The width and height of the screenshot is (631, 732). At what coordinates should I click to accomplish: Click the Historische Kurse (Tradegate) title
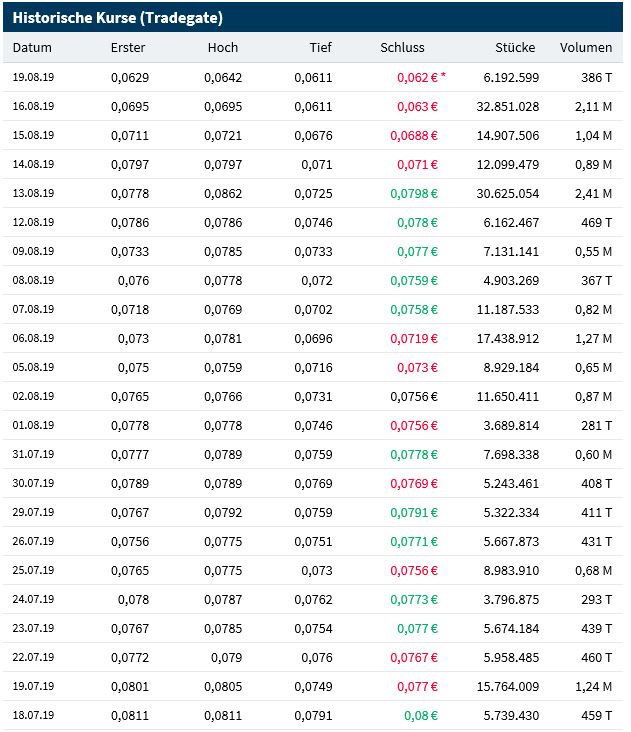click(x=117, y=18)
